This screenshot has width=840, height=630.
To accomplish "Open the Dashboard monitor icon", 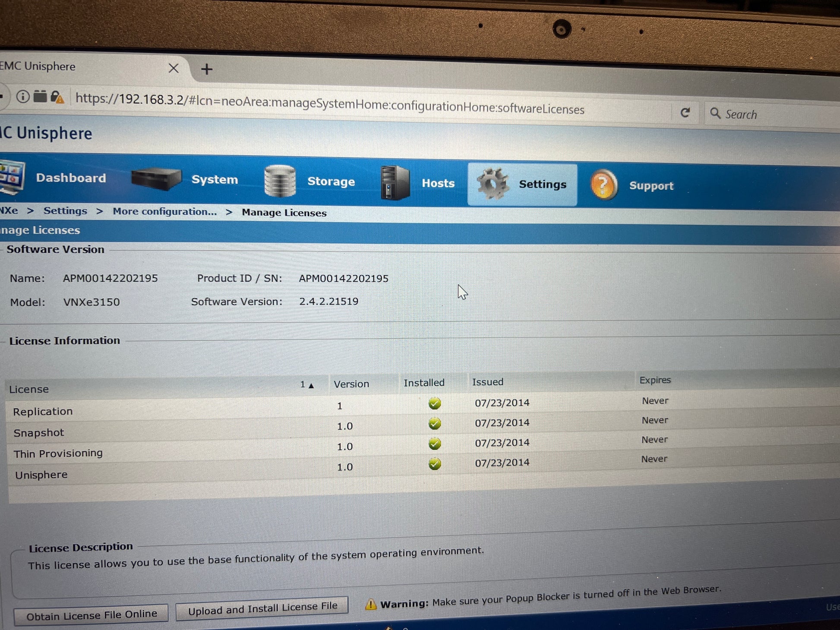I will click(12, 177).
